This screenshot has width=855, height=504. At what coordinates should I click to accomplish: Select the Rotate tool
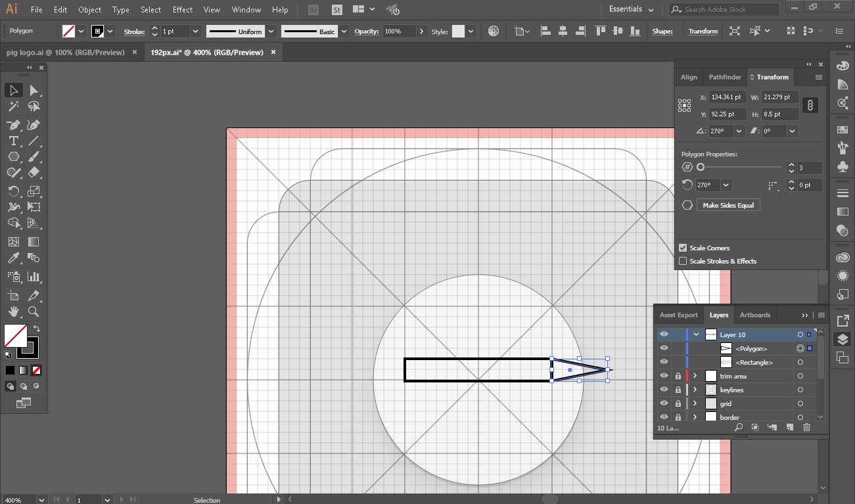tap(13, 191)
